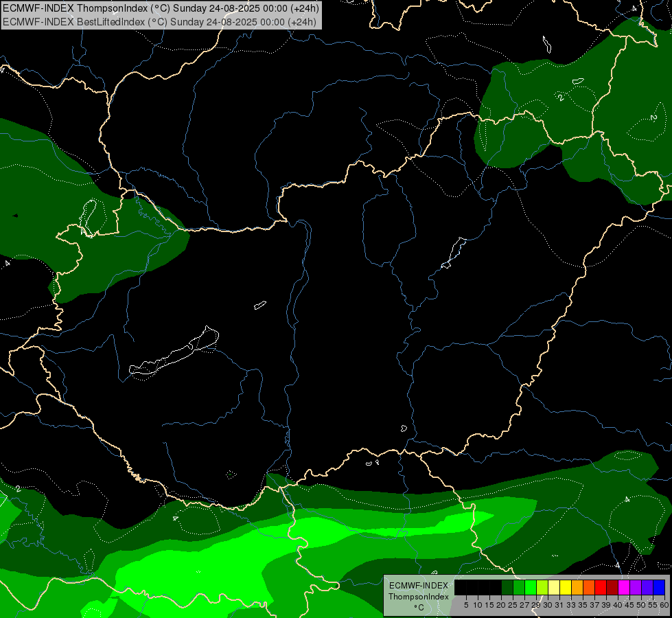Click the legend tick label 5

pos(466,605)
